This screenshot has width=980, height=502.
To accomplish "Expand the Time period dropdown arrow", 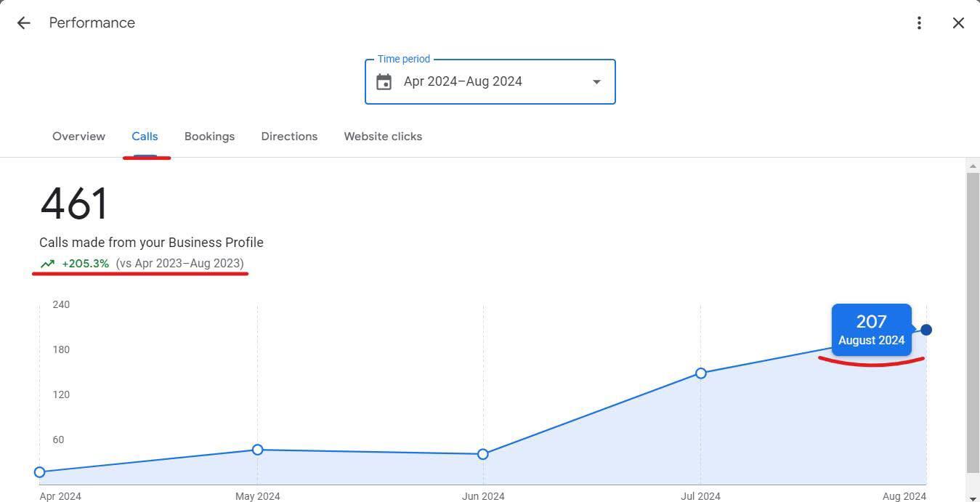I will [x=596, y=82].
